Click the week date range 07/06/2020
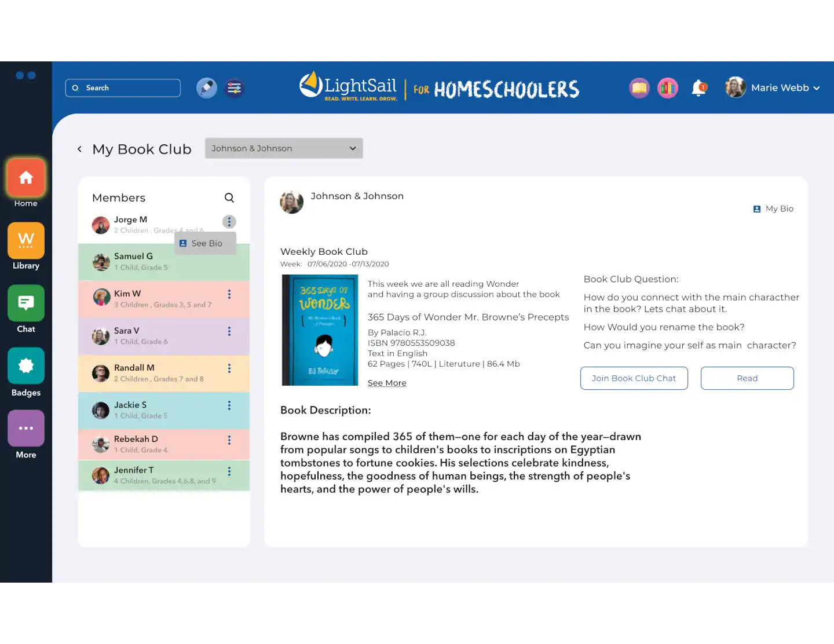 (348, 264)
